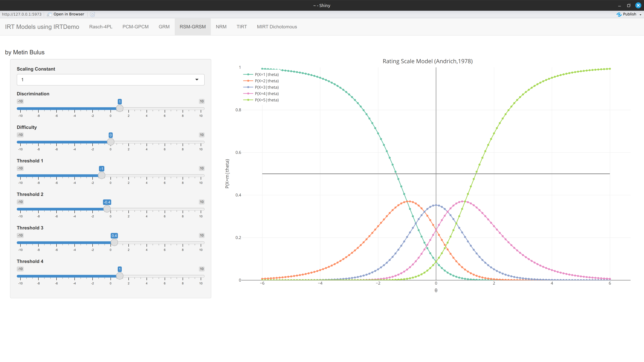Click the Discrimination slider's value bubble
644x362 pixels.
click(120, 101)
